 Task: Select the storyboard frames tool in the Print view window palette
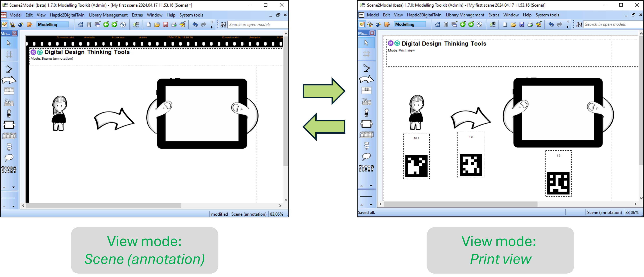point(366,90)
